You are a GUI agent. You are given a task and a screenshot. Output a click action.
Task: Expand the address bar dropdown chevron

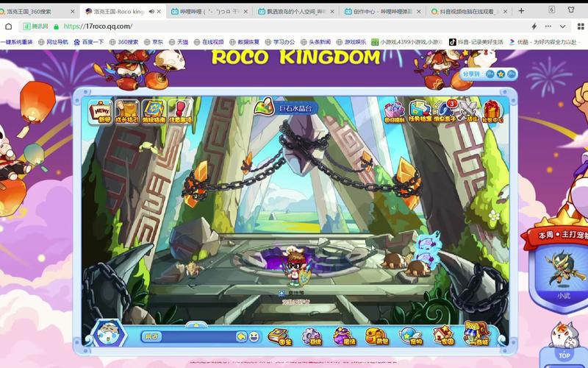pyautogui.click(x=562, y=26)
